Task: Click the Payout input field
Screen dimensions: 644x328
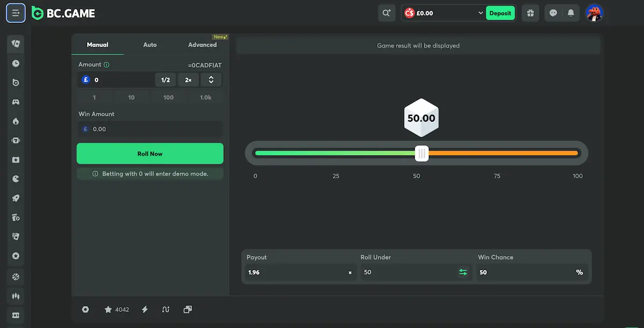Action: [x=300, y=272]
